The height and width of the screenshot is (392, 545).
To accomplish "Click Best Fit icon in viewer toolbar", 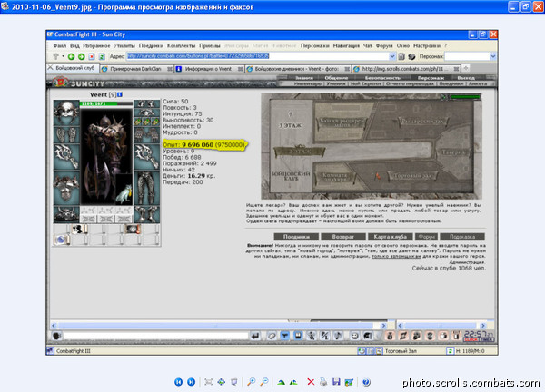I will pos(209,382).
